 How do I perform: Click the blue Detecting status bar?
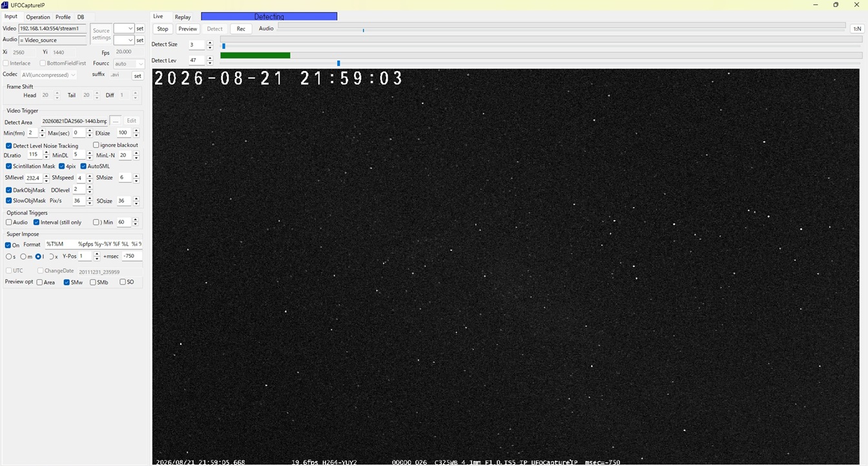[269, 17]
